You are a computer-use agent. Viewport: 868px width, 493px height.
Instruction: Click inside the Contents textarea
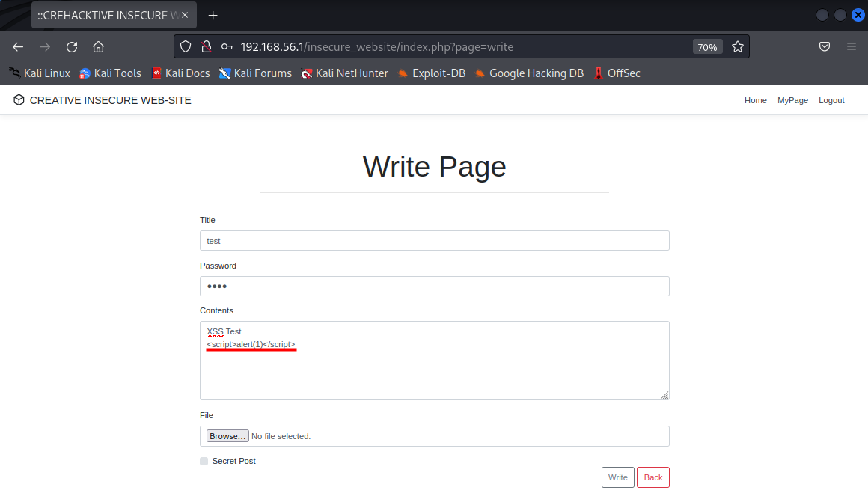435,361
